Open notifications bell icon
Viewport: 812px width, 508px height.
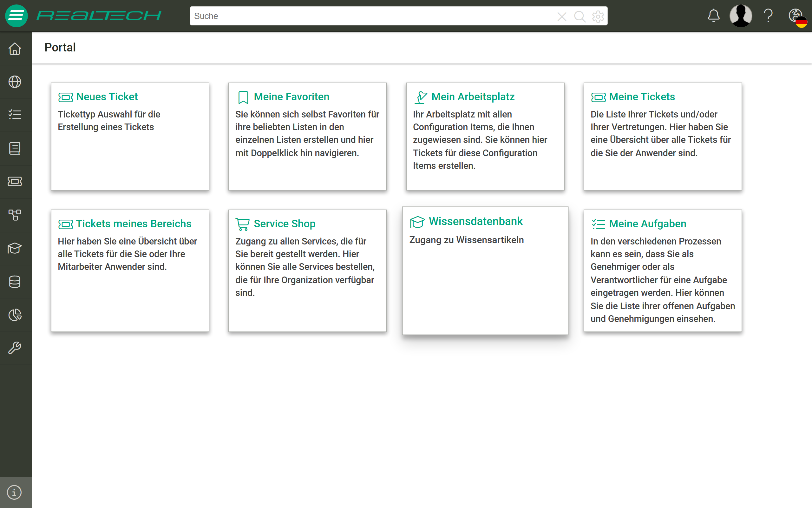tap(714, 16)
